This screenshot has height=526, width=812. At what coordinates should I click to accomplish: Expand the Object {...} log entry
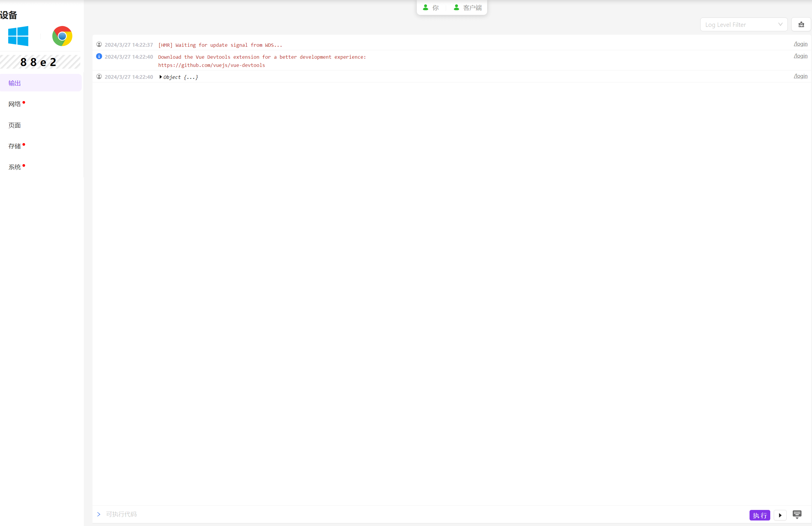click(161, 77)
